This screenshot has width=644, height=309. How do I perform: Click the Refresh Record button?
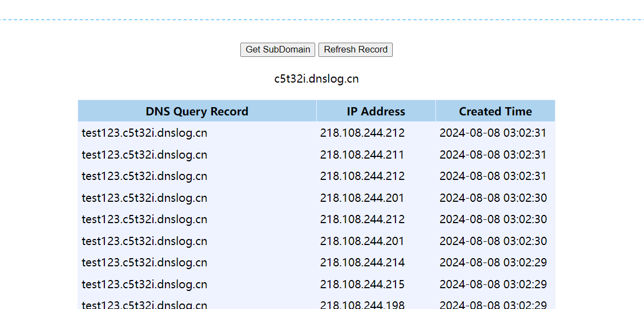click(356, 50)
